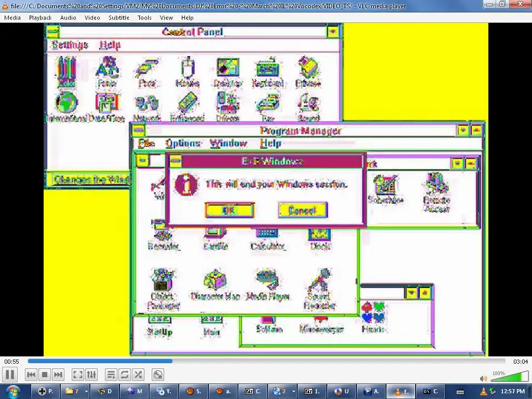Open the Program Manager control-menu box
This screenshot has height=399, width=532.
138,130
